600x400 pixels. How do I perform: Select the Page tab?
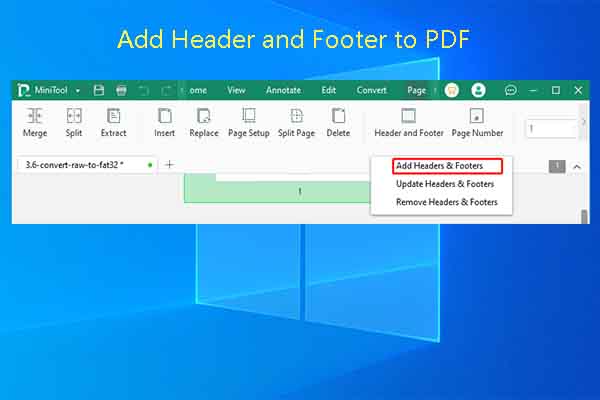click(x=416, y=90)
